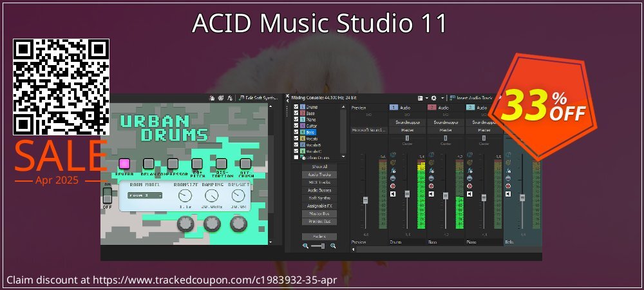Viewport: 644px width, 290px height.
Task: Click the MIDI Tracks filter button
Action: [x=319, y=182]
